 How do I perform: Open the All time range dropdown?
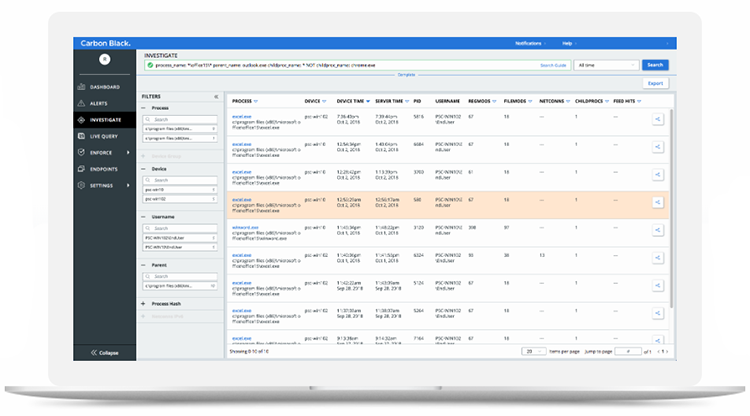(x=607, y=65)
